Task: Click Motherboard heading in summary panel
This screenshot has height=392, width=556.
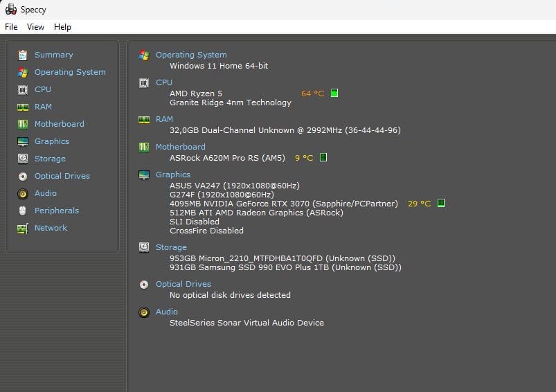Action: [181, 147]
